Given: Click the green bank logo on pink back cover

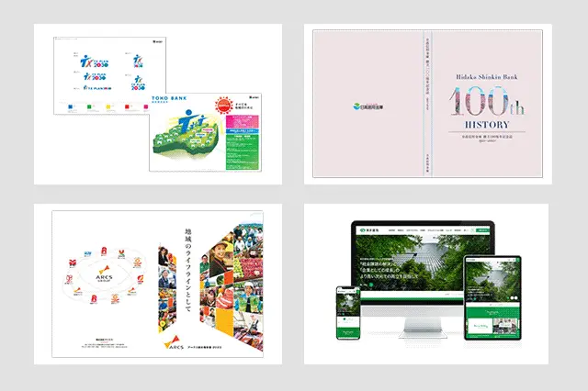Looking at the screenshot, I should coord(367,106).
